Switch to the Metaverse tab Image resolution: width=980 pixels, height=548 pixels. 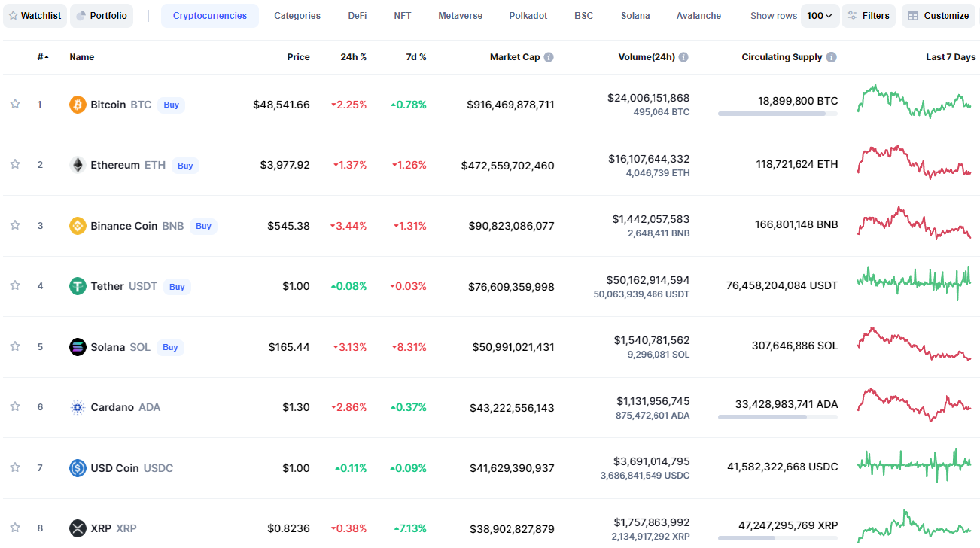click(461, 16)
